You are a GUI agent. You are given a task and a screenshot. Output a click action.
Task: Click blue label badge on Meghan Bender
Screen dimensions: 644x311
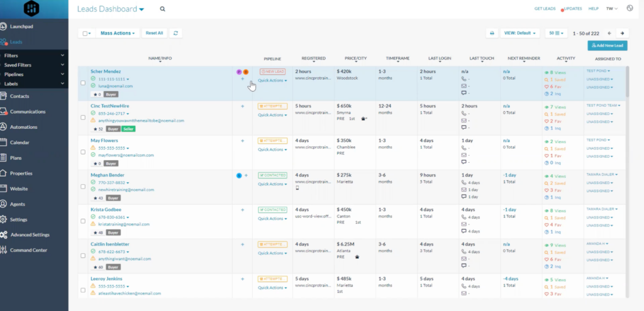tap(239, 175)
